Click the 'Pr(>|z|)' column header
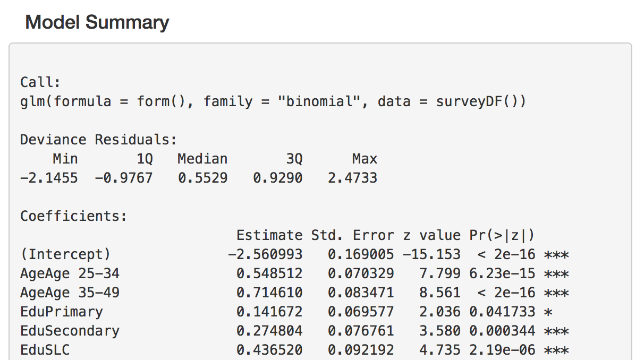Viewport: 644px width, 360px height. (502, 235)
